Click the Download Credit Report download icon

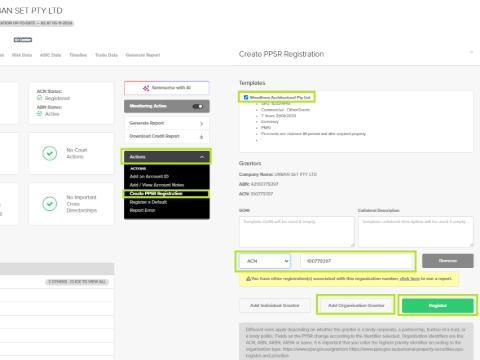pos(201,137)
